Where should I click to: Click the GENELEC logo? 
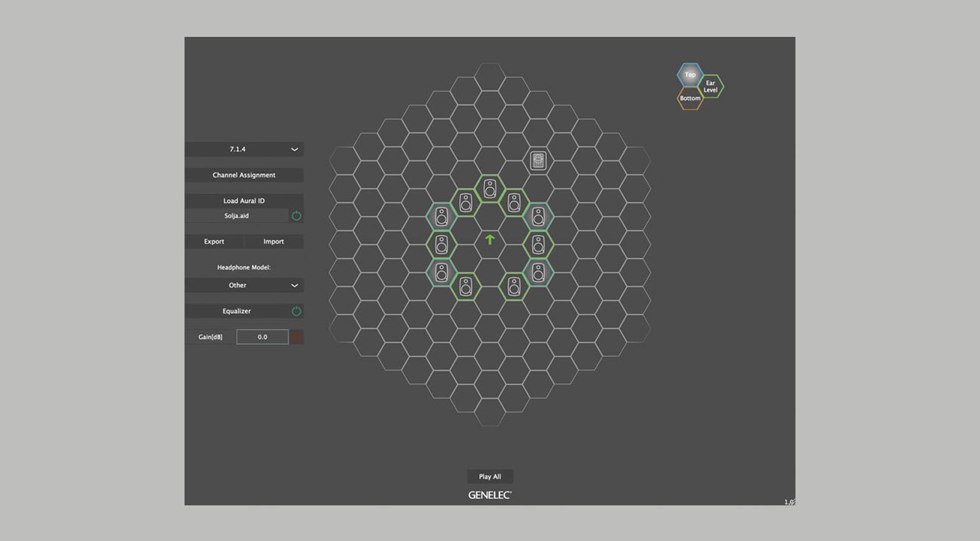[x=490, y=495]
